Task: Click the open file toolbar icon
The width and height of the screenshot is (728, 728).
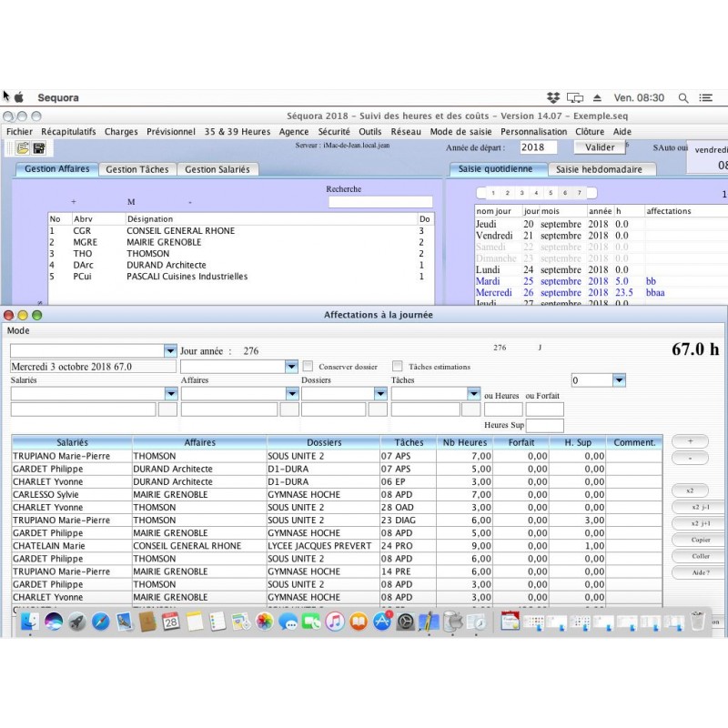Action: pyautogui.click(x=22, y=148)
